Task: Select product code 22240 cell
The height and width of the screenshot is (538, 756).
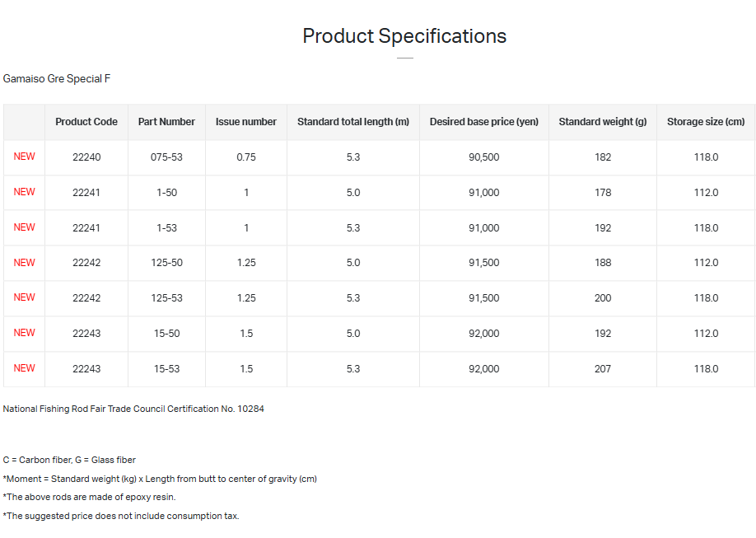Action: click(86, 157)
